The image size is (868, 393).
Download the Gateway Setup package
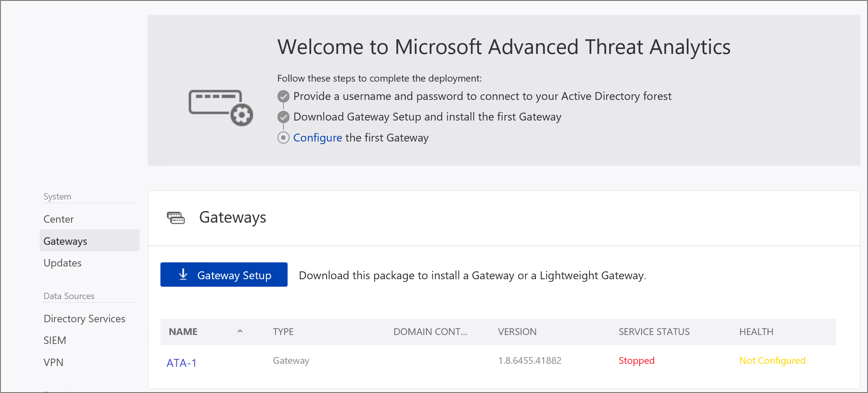(224, 275)
